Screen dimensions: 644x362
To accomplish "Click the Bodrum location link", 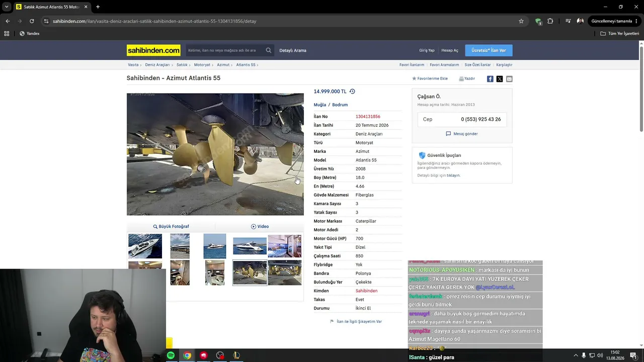I will tap(340, 105).
